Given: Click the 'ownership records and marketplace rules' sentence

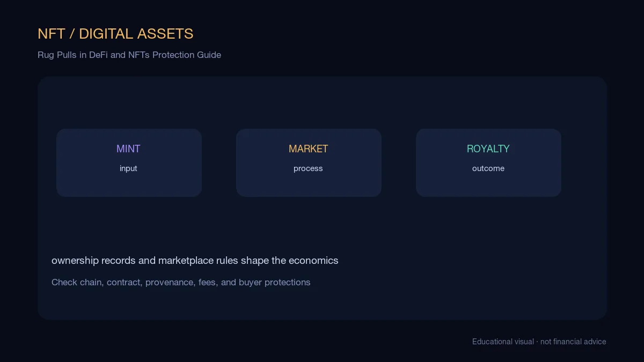Looking at the screenshot, I should tap(195, 261).
